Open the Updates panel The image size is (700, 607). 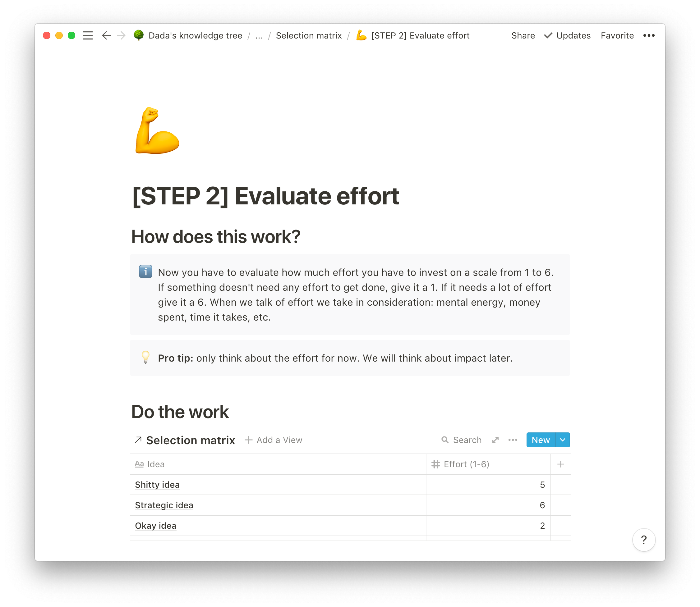coord(568,35)
